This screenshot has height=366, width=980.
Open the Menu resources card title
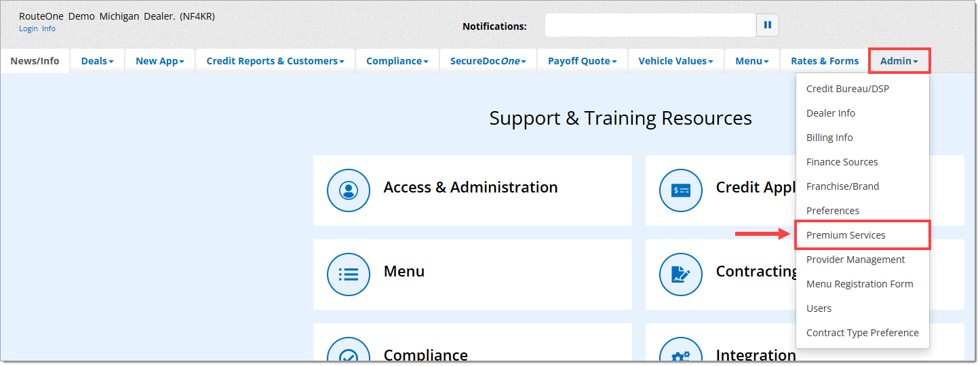click(x=404, y=272)
